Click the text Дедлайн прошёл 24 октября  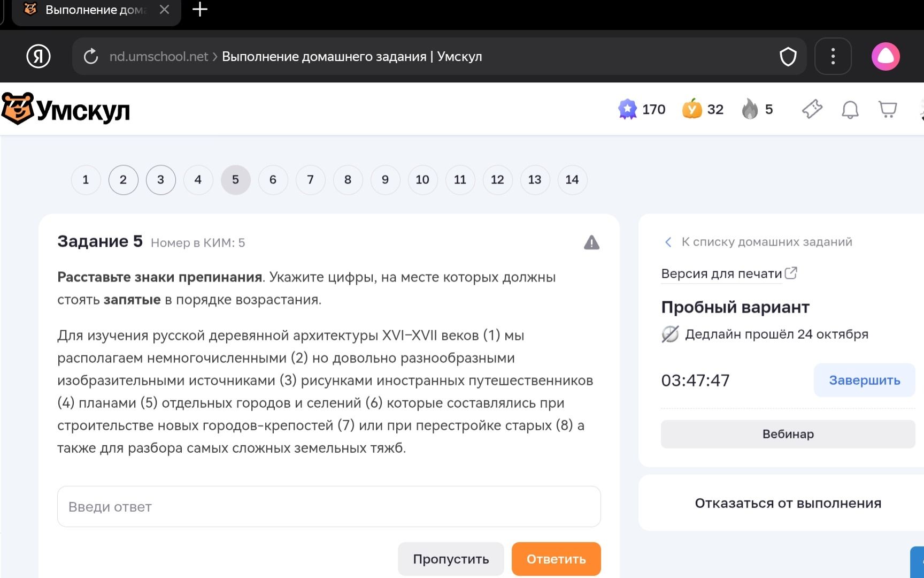pyautogui.click(x=776, y=334)
